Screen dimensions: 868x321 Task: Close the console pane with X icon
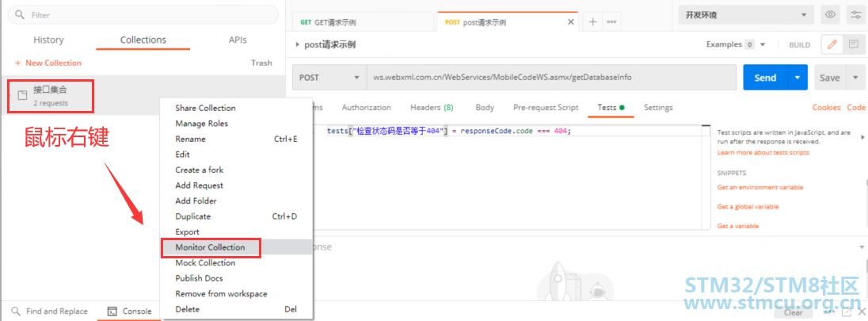[861, 313]
